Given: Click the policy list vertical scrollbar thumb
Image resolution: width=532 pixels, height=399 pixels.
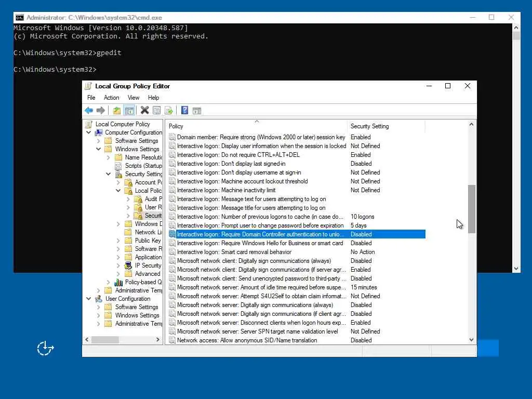Looking at the screenshot, I should tap(472, 209).
